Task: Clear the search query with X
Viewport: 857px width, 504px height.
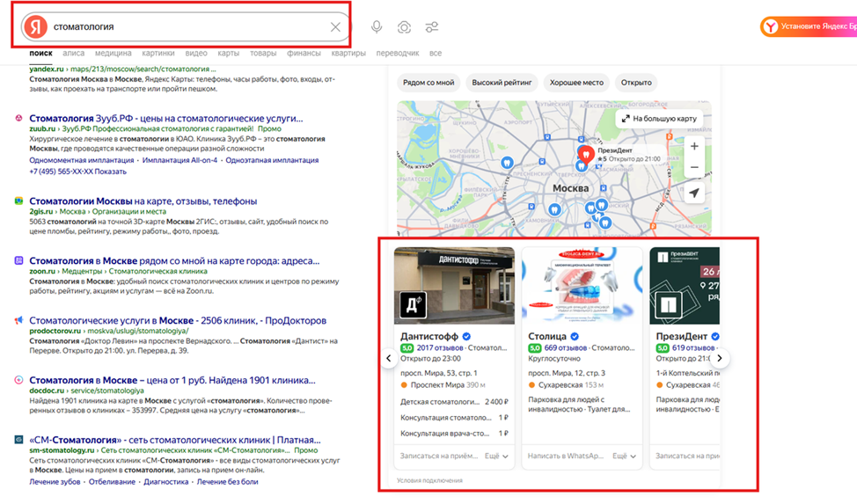Action: pyautogui.click(x=335, y=26)
